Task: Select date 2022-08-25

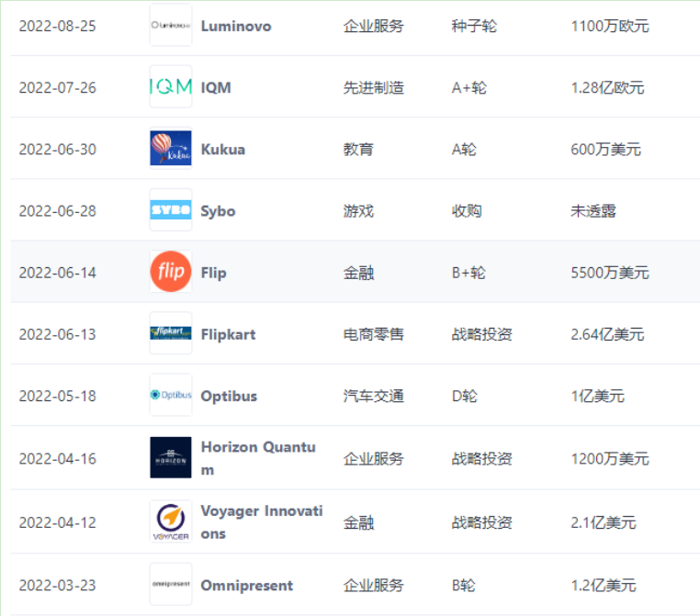Action: point(58,26)
